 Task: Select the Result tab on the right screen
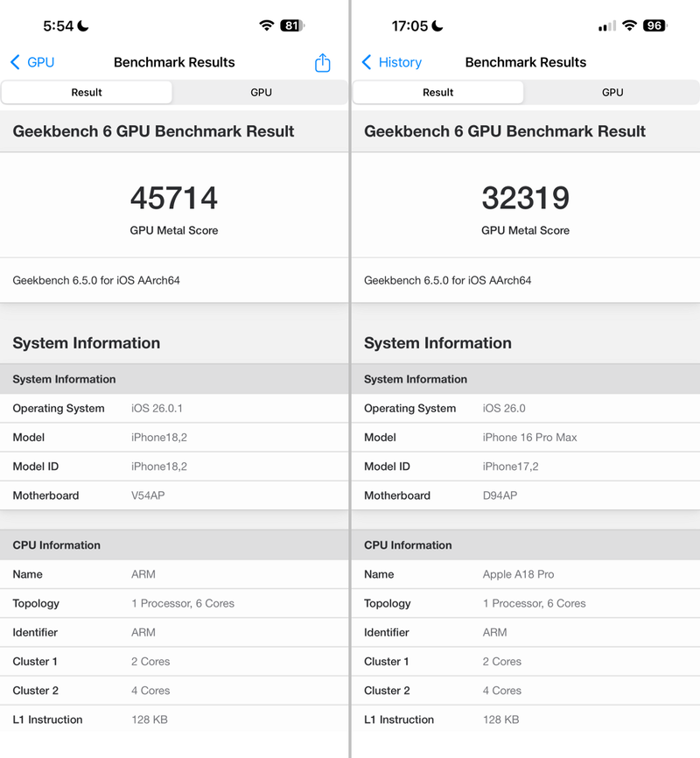[438, 92]
